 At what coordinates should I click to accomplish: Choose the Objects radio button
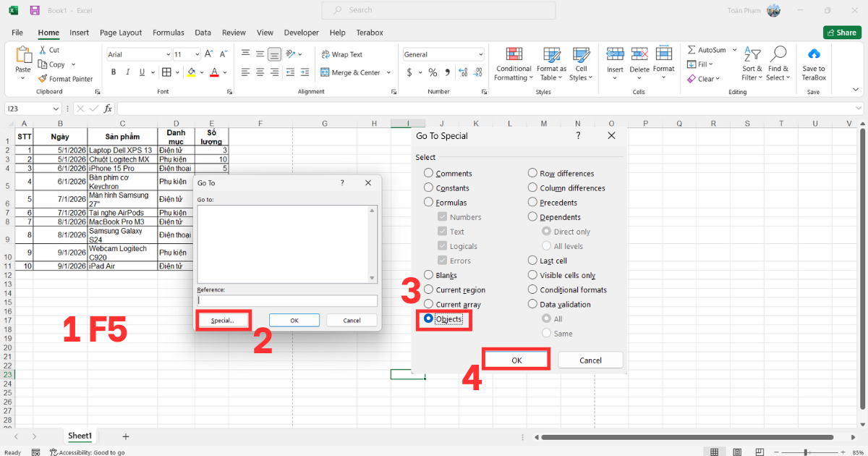coord(428,318)
